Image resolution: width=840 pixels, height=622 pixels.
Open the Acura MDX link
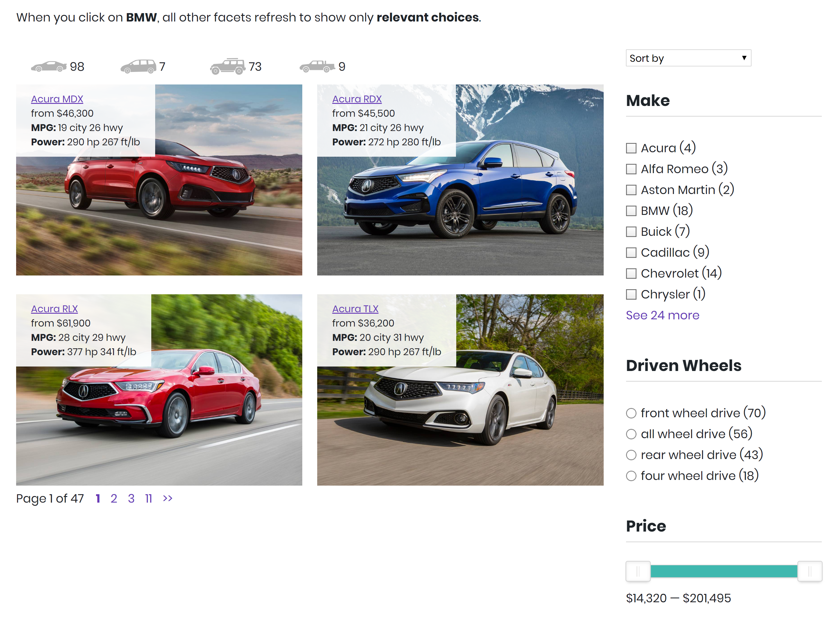[x=57, y=99]
